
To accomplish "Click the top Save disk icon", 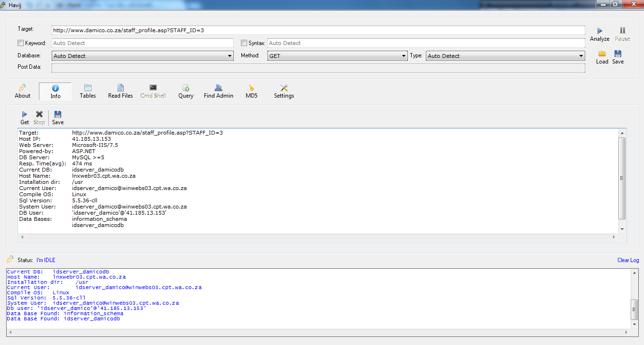I will click(618, 54).
